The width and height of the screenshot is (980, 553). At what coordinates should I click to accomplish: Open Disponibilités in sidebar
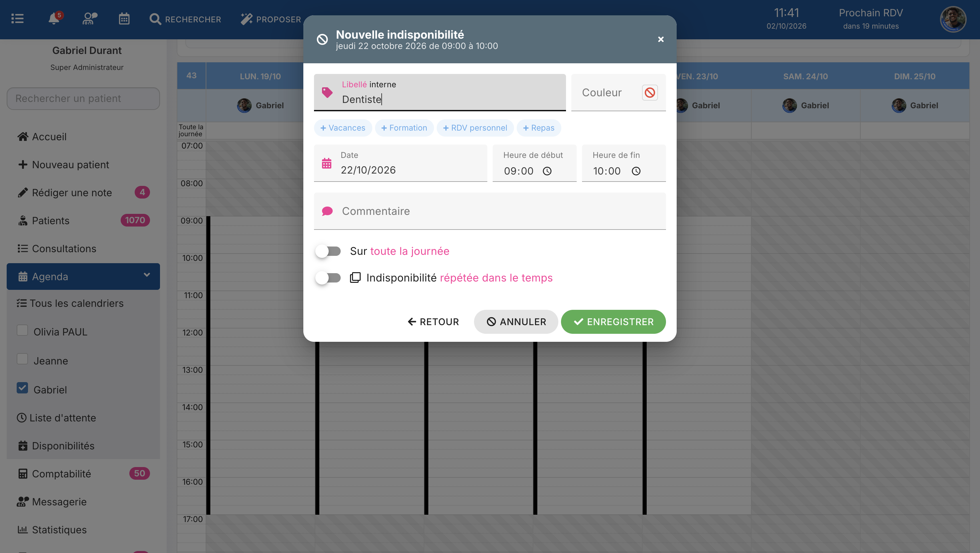(x=83, y=446)
